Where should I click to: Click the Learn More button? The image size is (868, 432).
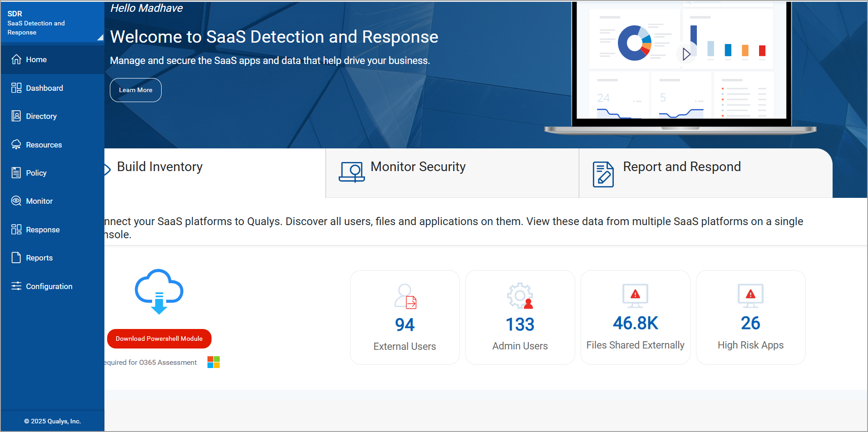click(x=136, y=90)
